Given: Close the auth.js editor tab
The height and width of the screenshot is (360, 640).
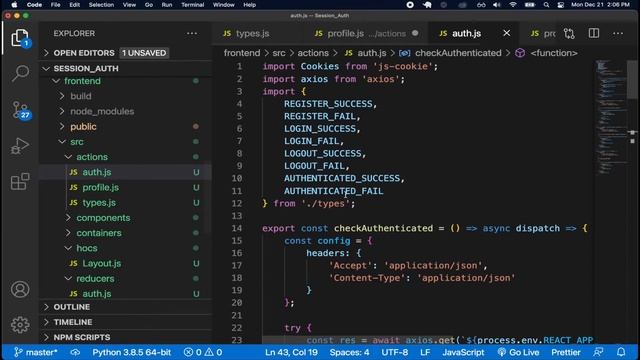Looking at the screenshot, I should [507, 33].
